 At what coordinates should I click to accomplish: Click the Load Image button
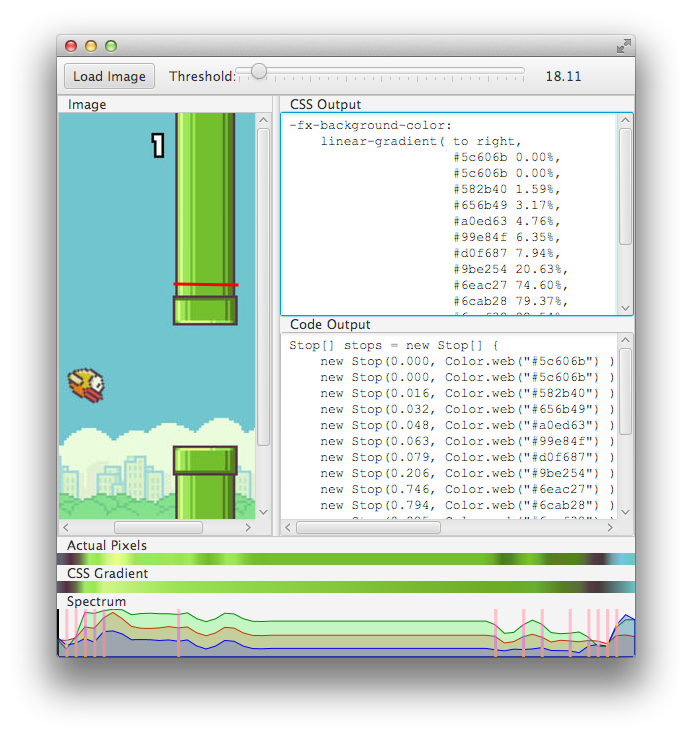coord(109,76)
